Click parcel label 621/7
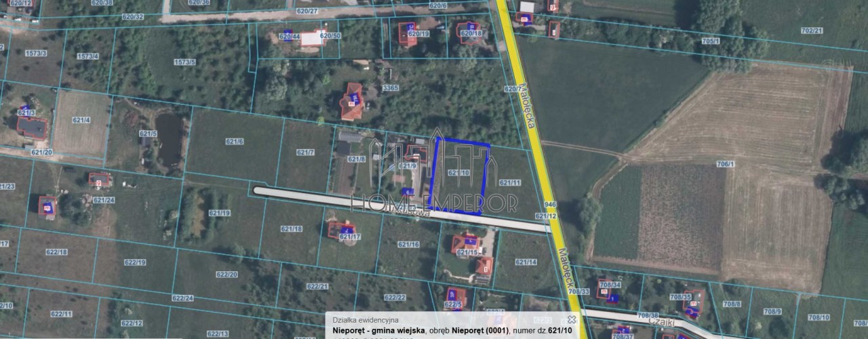This screenshot has height=339, width=868. click(x=305, y=152)
